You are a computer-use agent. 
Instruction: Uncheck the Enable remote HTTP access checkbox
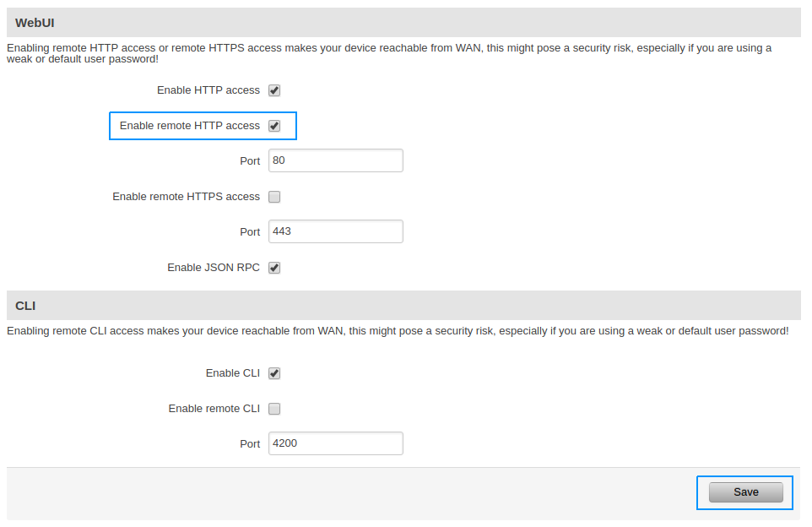274,126
